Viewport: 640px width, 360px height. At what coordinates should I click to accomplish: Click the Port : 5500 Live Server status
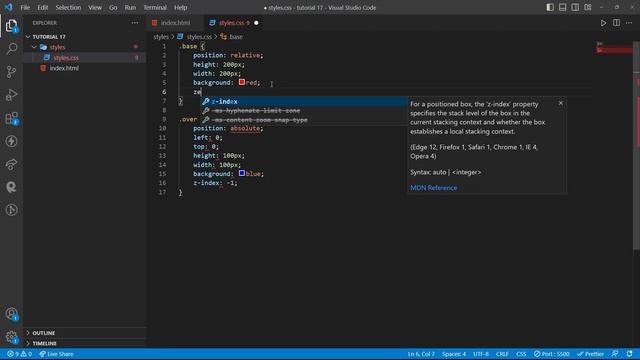(x=551, y=354)
